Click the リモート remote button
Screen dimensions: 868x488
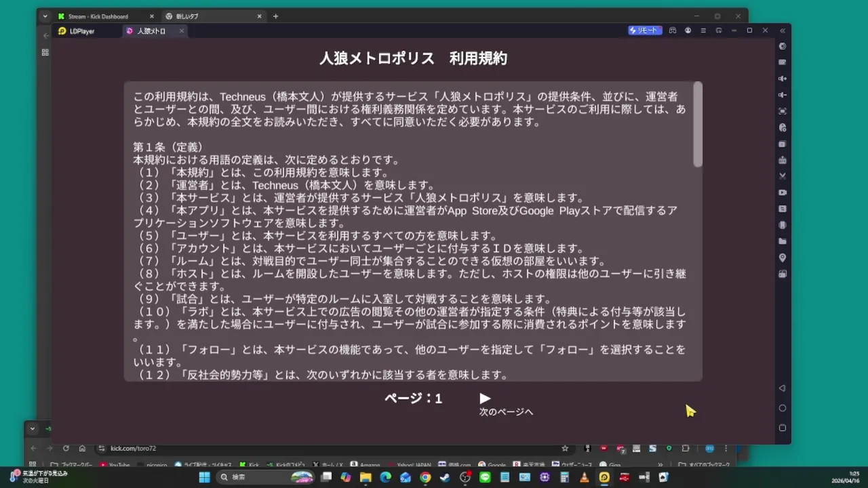[644, 30]
